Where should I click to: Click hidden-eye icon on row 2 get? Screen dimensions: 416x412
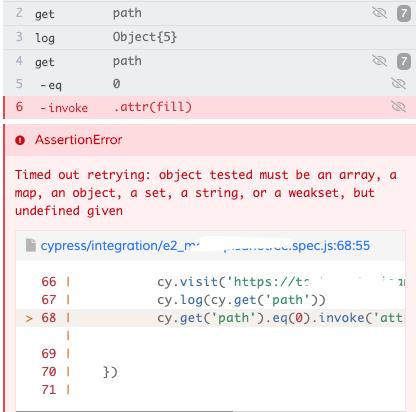[379, 13]
